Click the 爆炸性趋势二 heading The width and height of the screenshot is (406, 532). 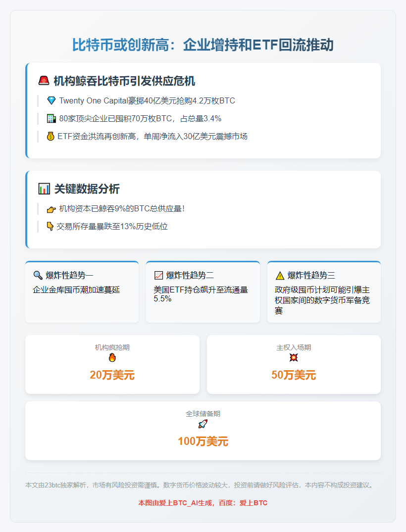pyautogui.click(x=190, y=275)
